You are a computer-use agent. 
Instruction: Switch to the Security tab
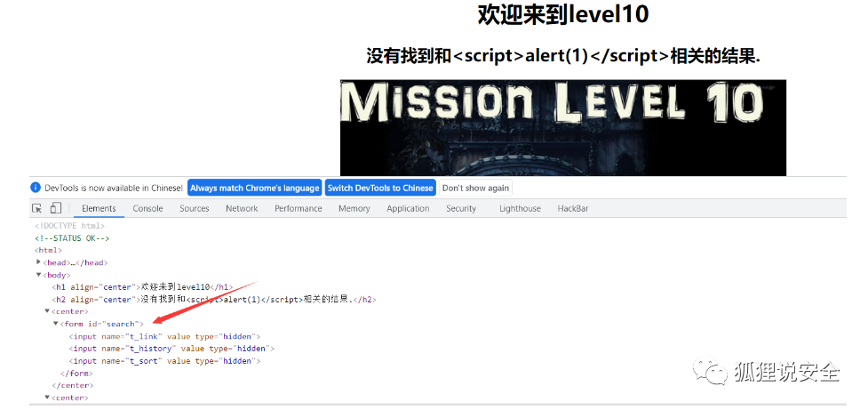pos(461,208)
